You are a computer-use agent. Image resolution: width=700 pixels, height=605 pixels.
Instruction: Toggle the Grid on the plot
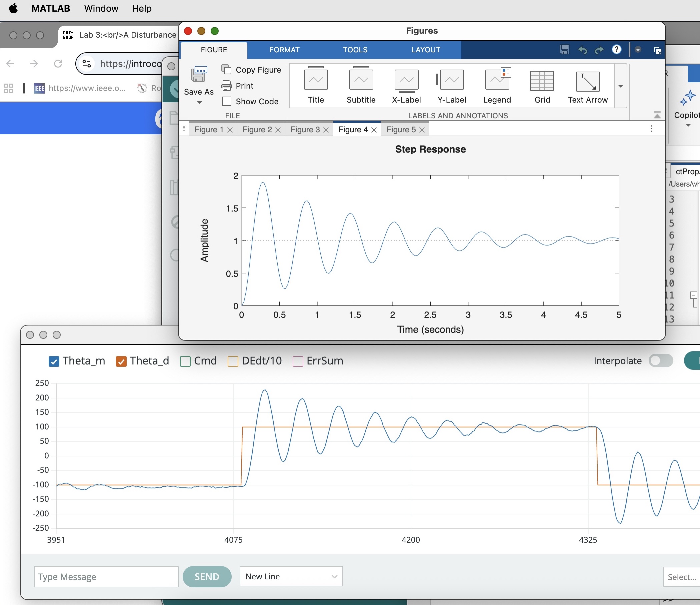tap(542, 81)
